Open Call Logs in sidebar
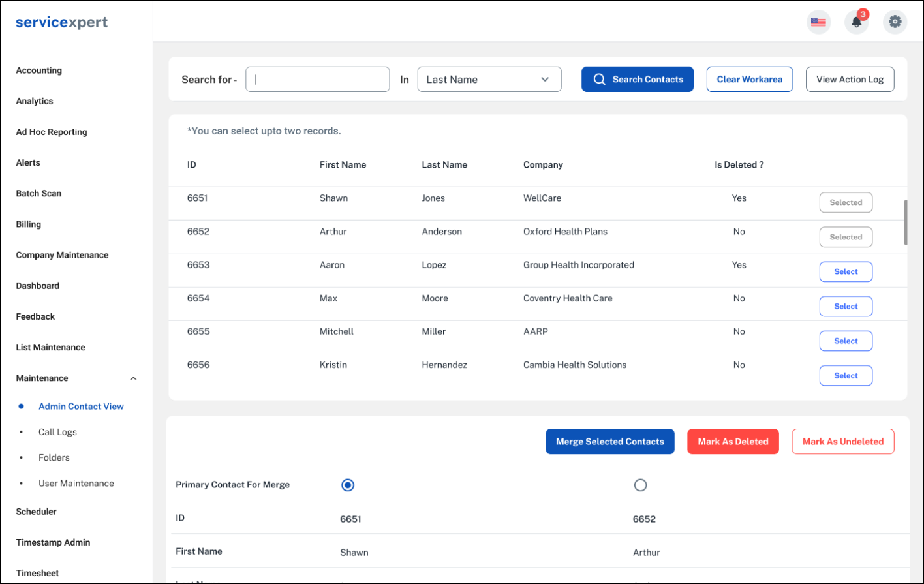924x584 pixels. point(57,432)
